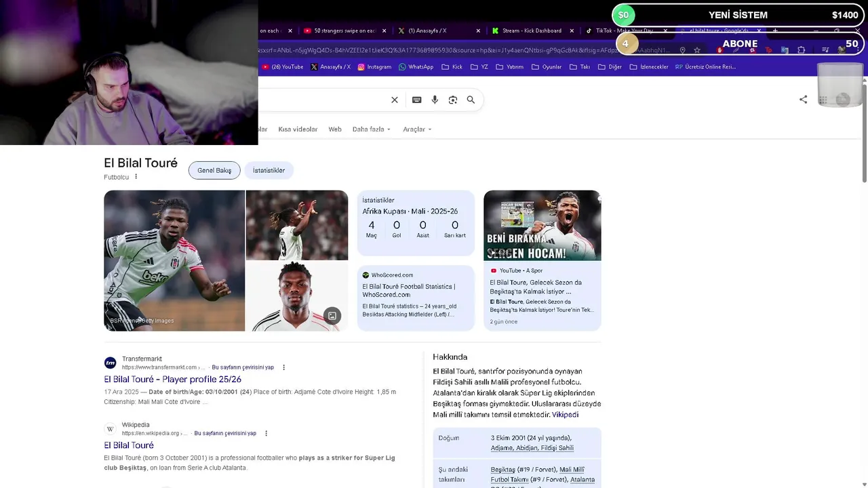Open the Takı bookmarks folder
This screenshot has width=868, height=488.
[x=579, y=67]
